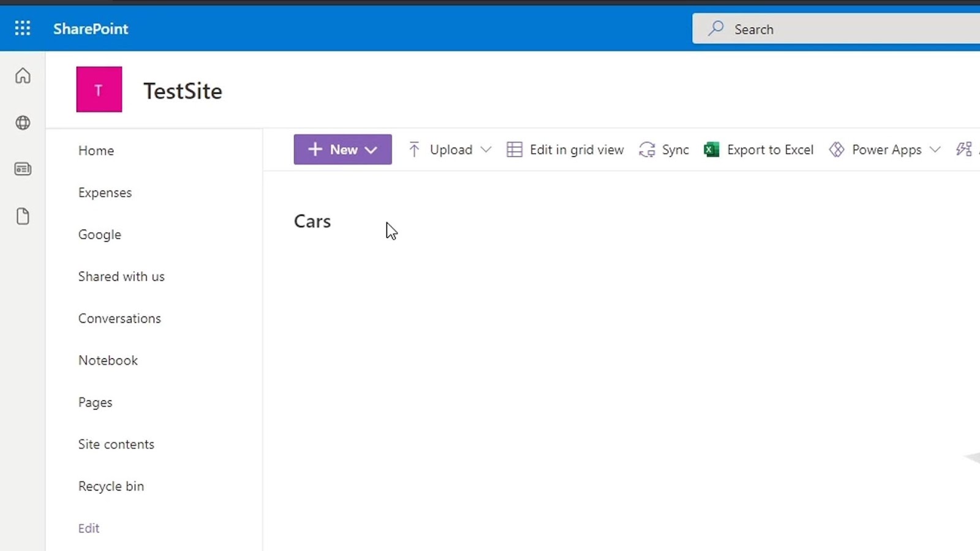
Task: Focus the Search box
Action: [x=836, y=29]
